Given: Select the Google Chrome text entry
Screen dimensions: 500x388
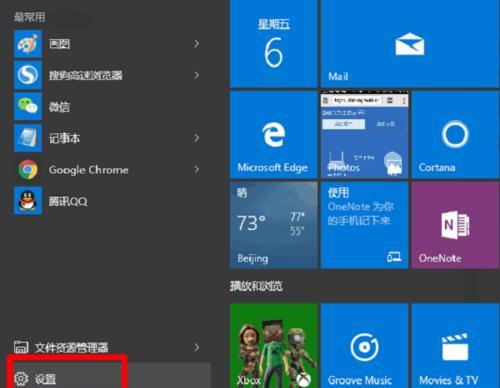Looking at the screenshot, I should point(88,170).
